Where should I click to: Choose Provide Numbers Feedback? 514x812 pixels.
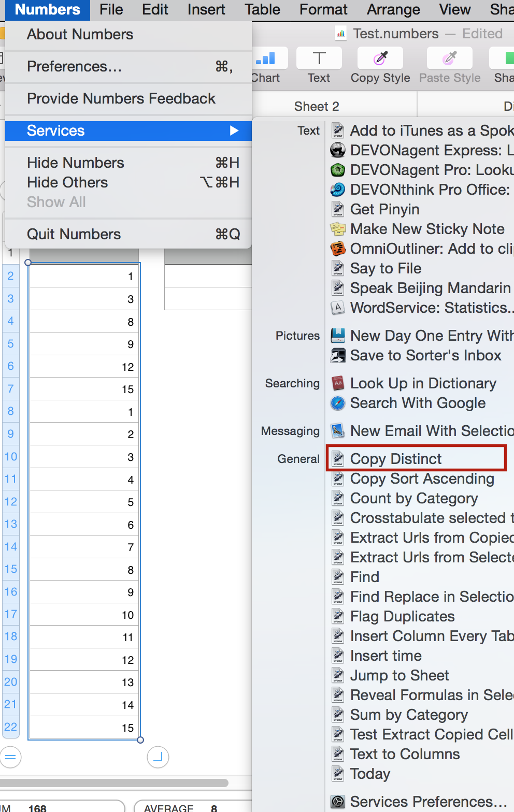[128, 98]
